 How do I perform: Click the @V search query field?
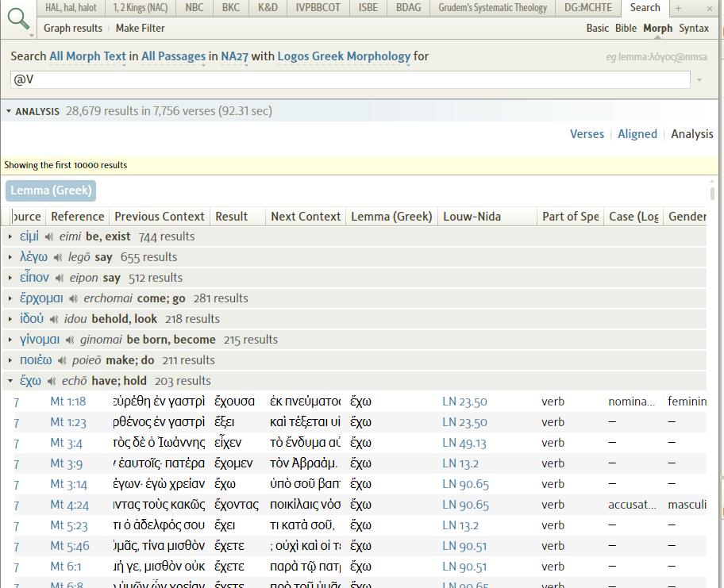[x=350, y=80]
